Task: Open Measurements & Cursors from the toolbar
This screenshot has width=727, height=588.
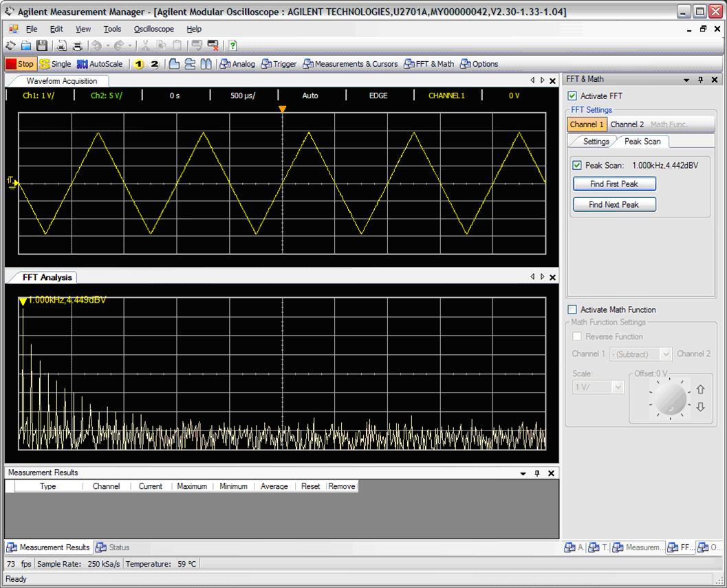Action: point(350,64)
